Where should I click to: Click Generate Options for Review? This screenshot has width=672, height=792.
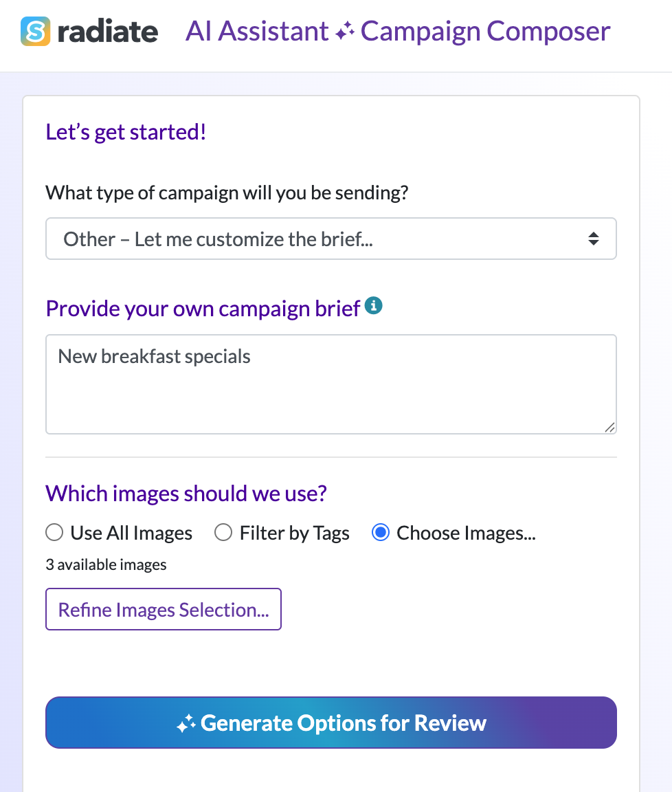click(x=331, y=723)
